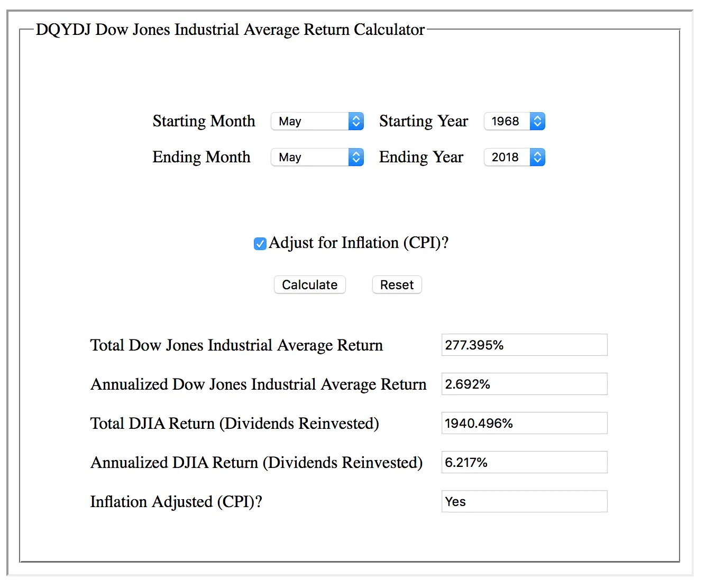Image resolution: width=715 pixels, height=588 pixels.
Task: Open the Ending Month dropdown
Action: (317, 157)
